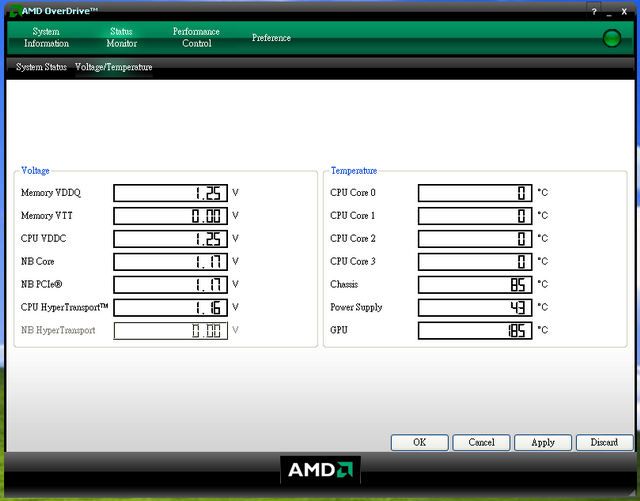Click the CPU Core 3 label
The height and width of the screenshot is (501, 640).
click(x=353, y=261)
